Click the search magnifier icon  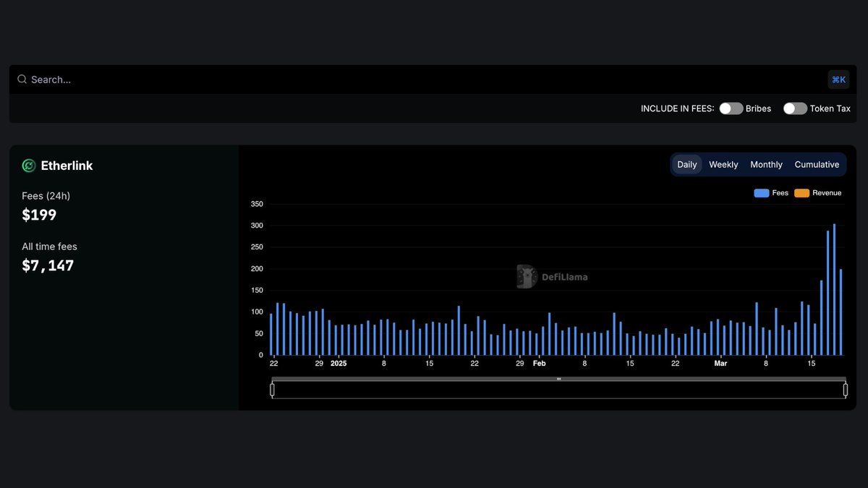[x=22, y=80]
